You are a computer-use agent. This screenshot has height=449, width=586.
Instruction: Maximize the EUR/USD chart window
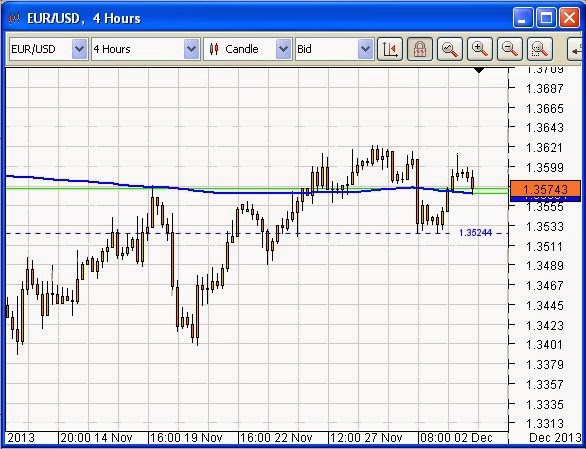(546, 18)
